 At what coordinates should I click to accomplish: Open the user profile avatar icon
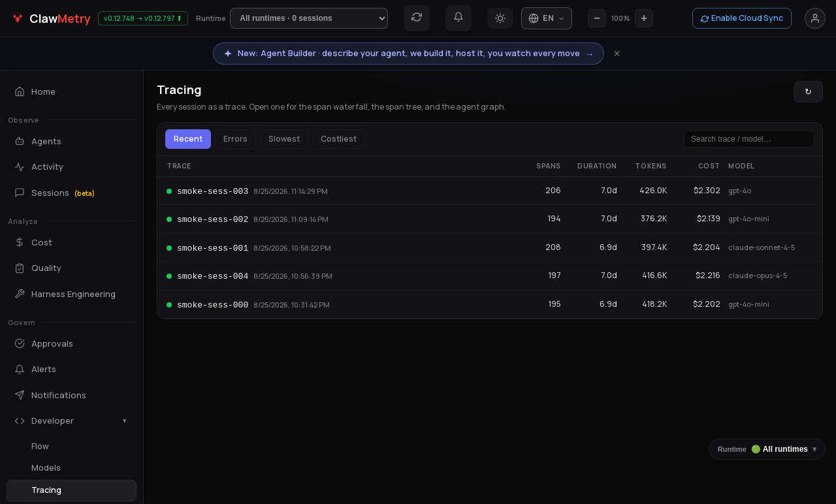click(815, 18)
